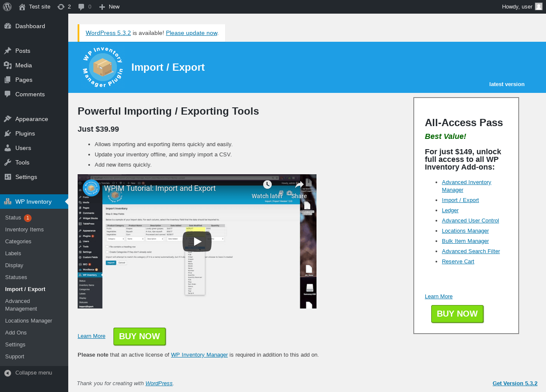Open Test site home icon link
546x392 pixels.
point(22,7)
